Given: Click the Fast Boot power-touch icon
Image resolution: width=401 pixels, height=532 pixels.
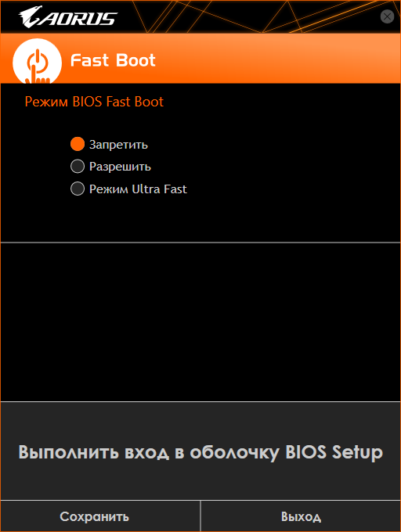Looking at the screenshot, I should click(x=37, y=61).
